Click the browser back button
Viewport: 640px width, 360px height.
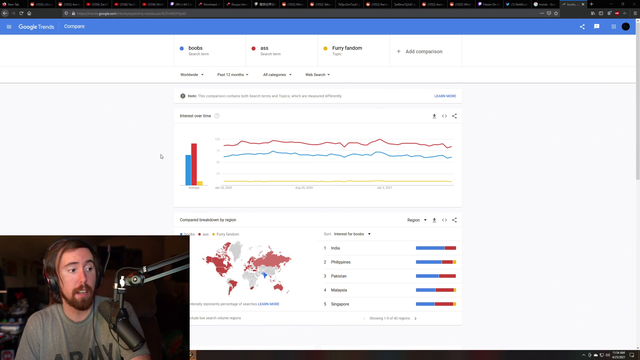(x=5, y=13)
